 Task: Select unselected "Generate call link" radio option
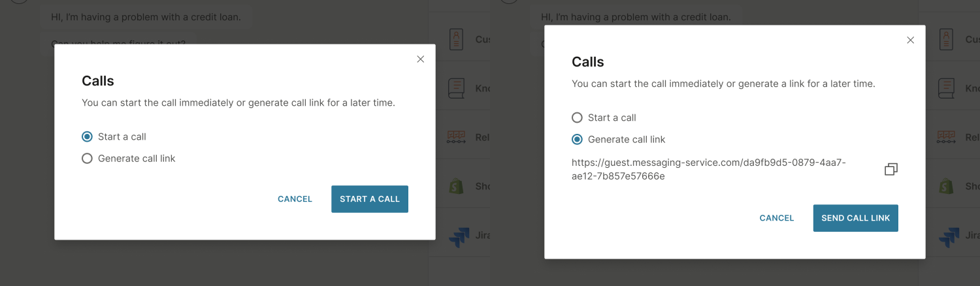pos(87,159)
